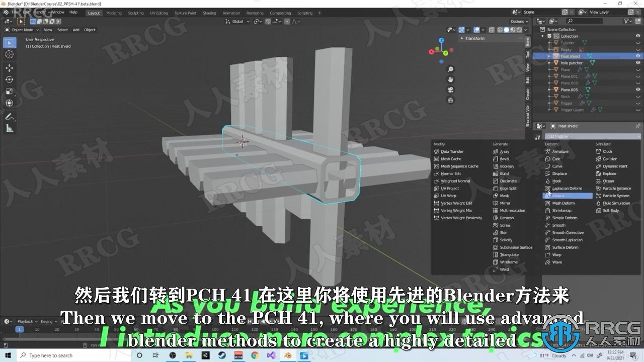This screenshot has height=362, width=644.
Task: Switch to wireframe viewport shading
Action: (x=500, y=30)
